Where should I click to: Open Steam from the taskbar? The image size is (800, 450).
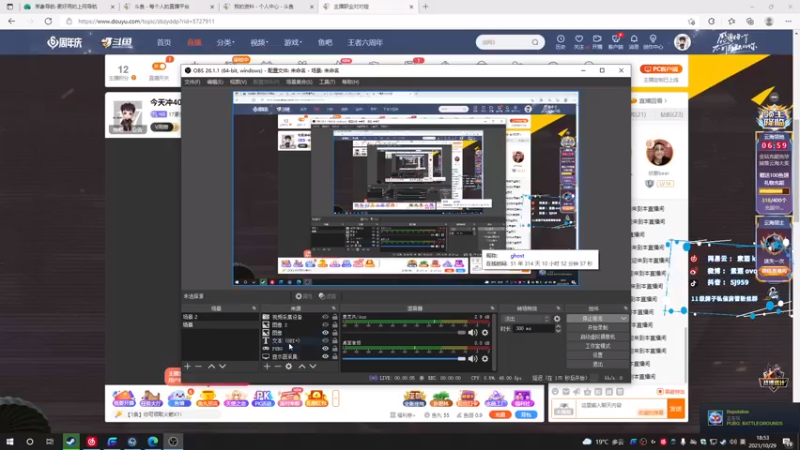(71, 441)
